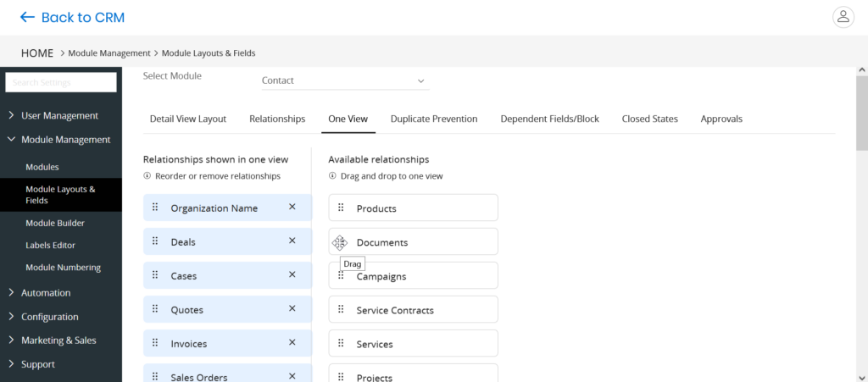The width and height of the screenshot is (868, 382).
Task: Open Module Builder in sidebar
Action: (x=55, y=223)
